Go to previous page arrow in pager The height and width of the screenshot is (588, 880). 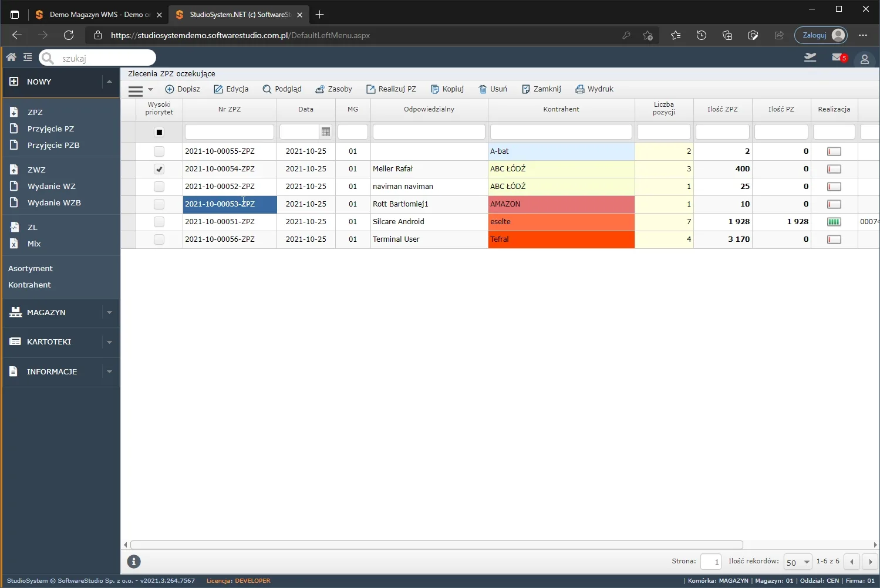(852, 562)
